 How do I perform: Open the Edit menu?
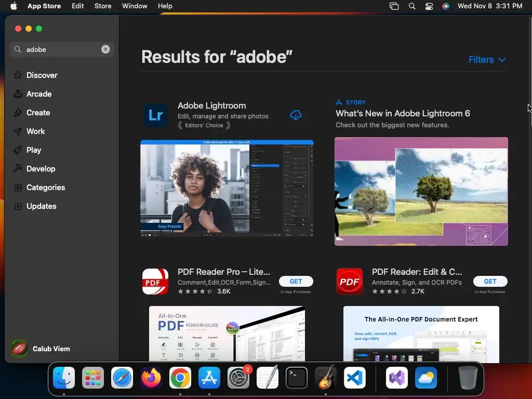point(78,6)
